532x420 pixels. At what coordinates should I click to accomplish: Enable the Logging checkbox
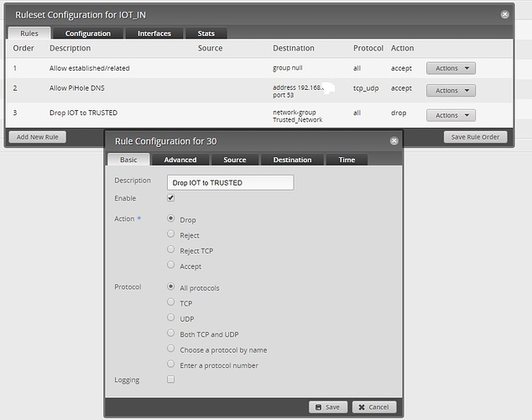click(x=170, y=379)
